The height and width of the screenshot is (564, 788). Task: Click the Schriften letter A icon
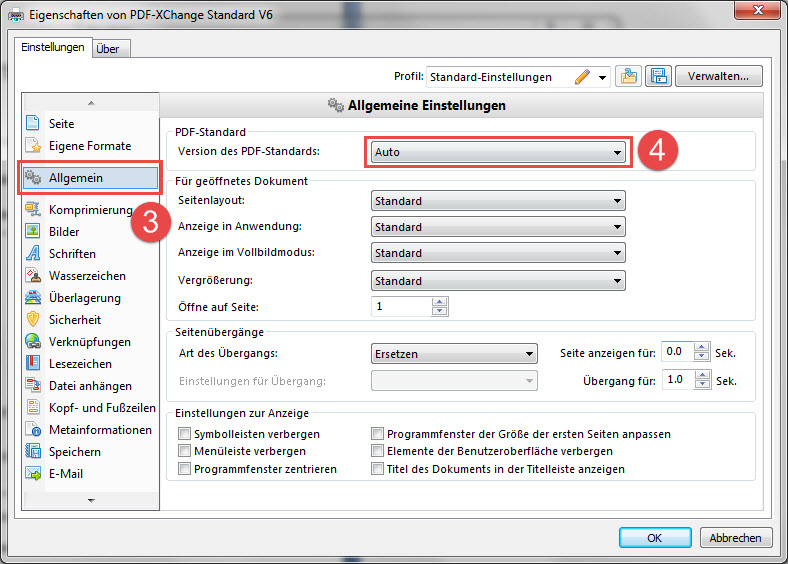point(33,253)
